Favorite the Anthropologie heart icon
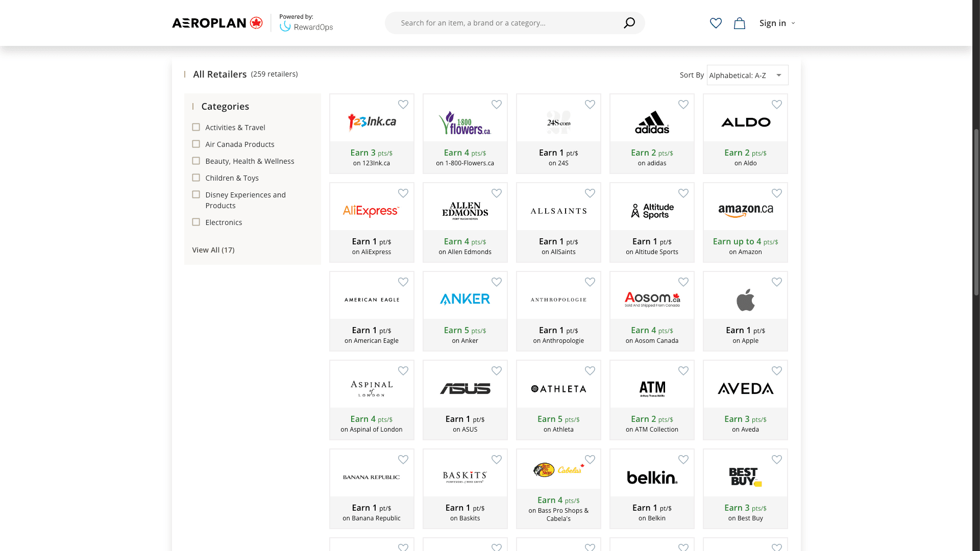This screenshot has width=980, height=551. pos(590,282)
